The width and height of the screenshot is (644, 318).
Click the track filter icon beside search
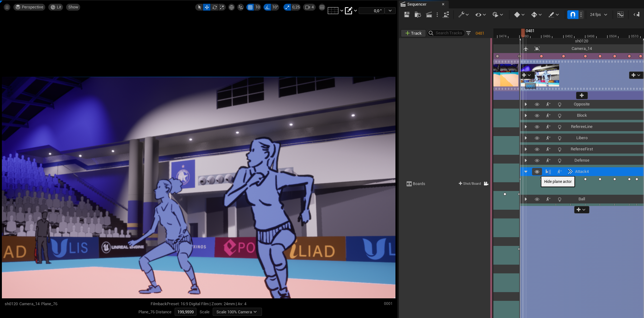(x=468, y=33)
